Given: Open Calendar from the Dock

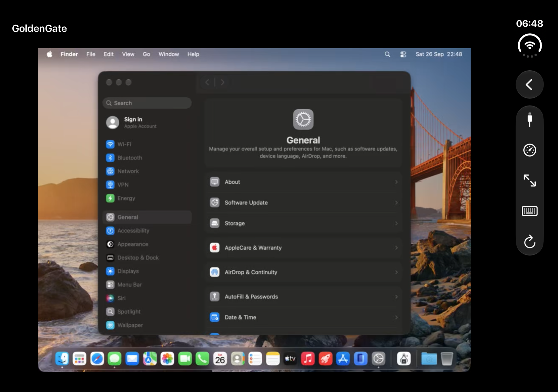Looking at the screenshot, I should (x=220, y=359).
